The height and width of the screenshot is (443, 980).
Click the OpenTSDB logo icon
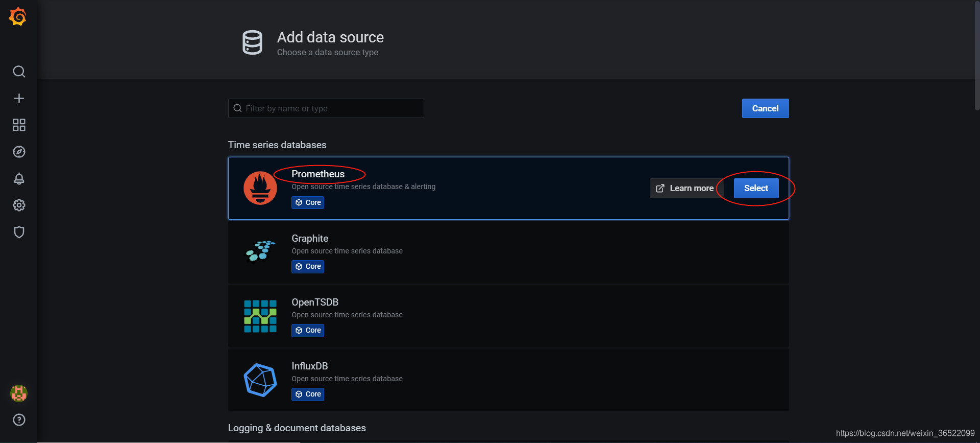tap(260, 316)
